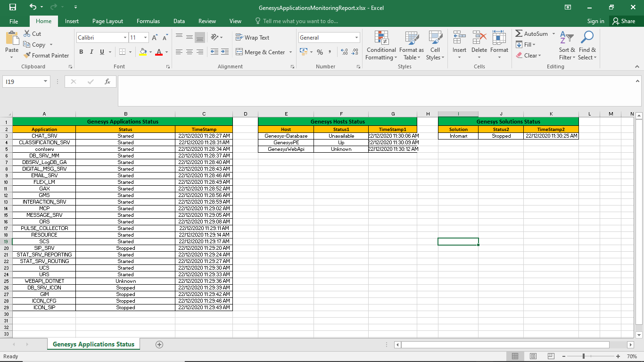Toggle Italic formatting

point(91,52)
